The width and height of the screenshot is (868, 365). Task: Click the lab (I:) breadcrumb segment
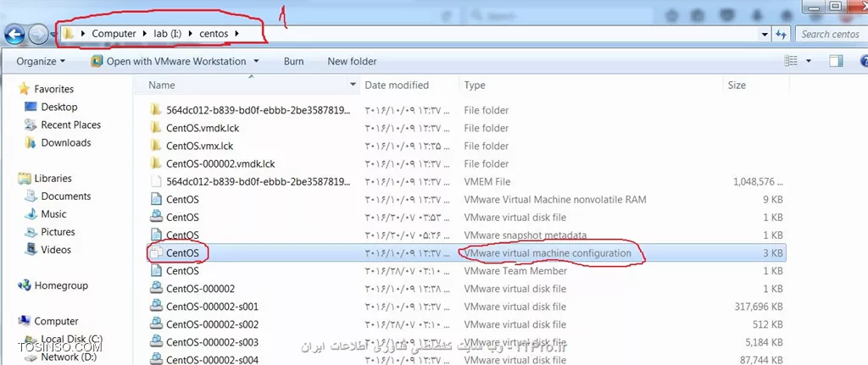168,34
